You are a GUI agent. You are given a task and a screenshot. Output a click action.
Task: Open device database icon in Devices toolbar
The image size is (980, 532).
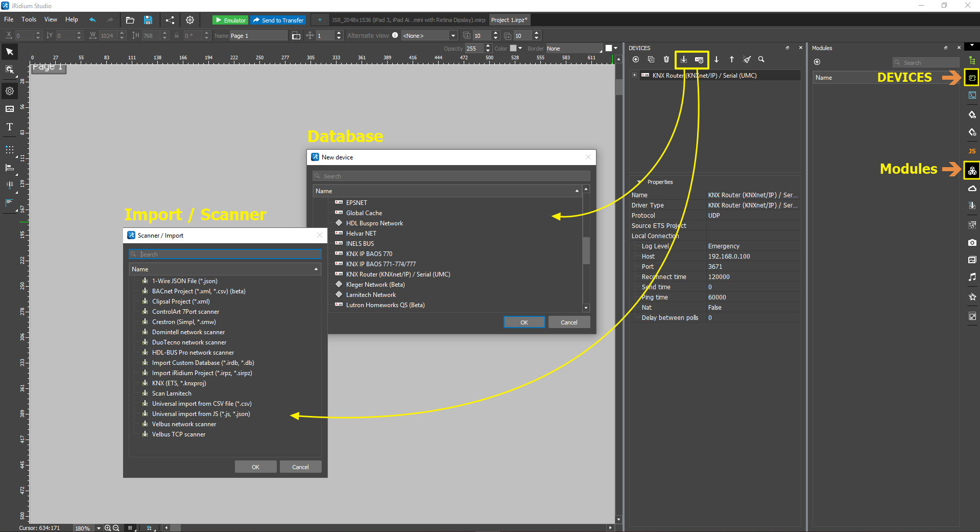pos(699,60)
